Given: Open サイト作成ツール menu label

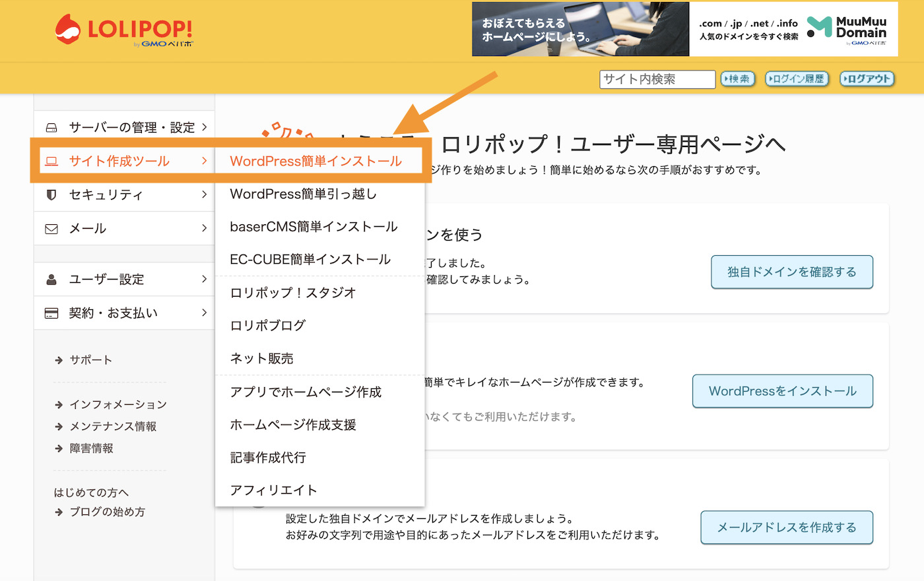Looking at the screenshot, I should [119, 161].
